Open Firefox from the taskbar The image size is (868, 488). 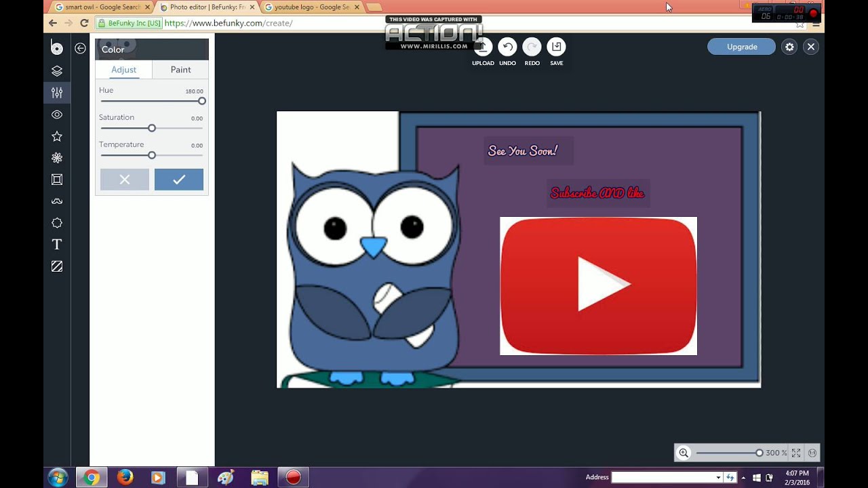click(x=125, y=478)
